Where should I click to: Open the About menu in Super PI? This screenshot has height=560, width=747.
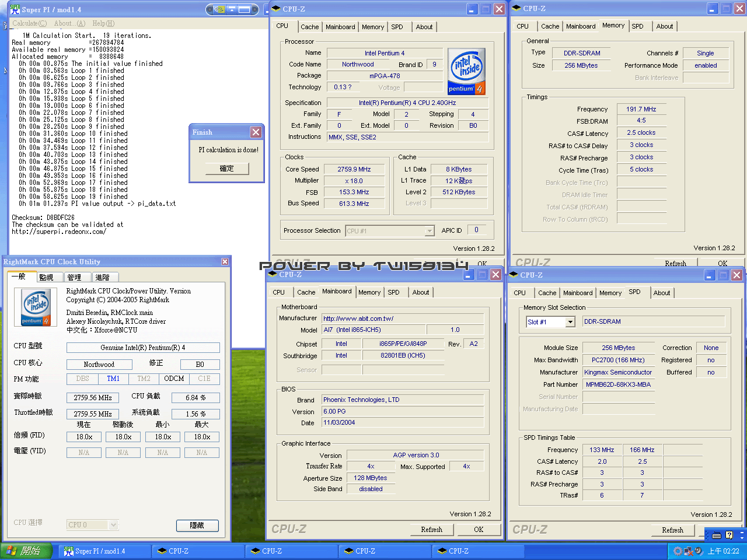69,23
